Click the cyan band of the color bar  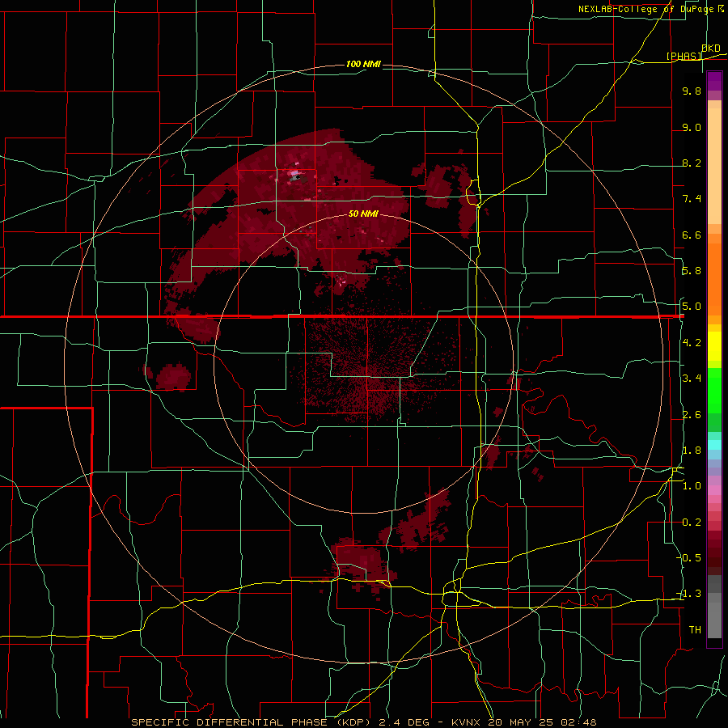[x=714, y=445]
